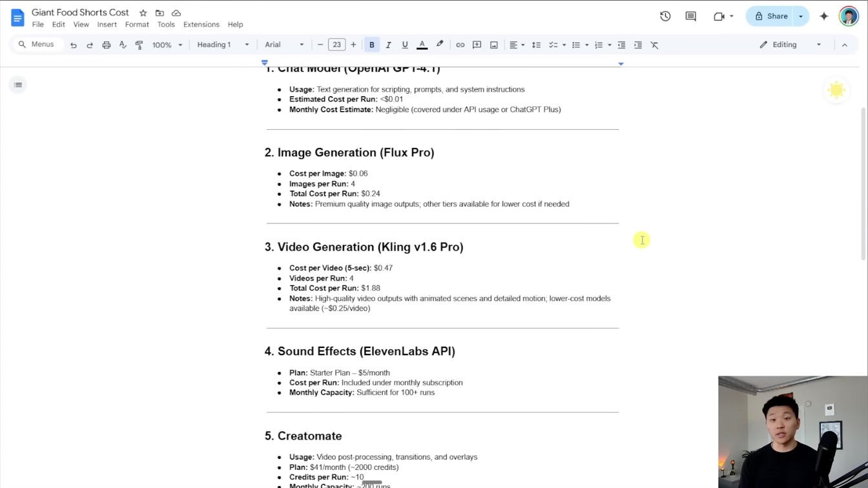Decrease font size minus button
Image resolution: width=868 pixels, height=488 pixels.
tap(320, 45)
